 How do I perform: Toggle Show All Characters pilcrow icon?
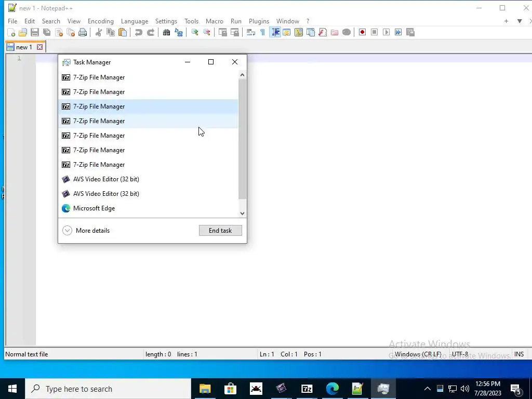262,32
